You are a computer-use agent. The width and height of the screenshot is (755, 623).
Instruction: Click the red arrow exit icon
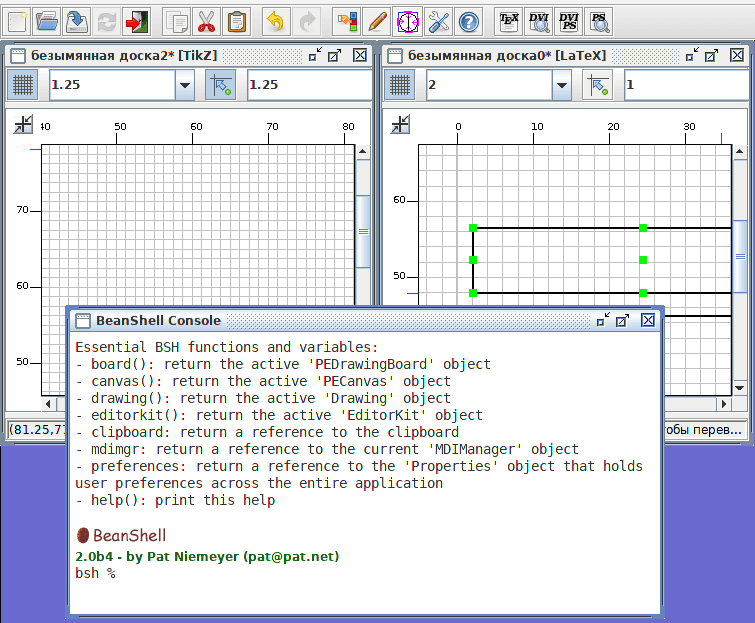point(136,22)
